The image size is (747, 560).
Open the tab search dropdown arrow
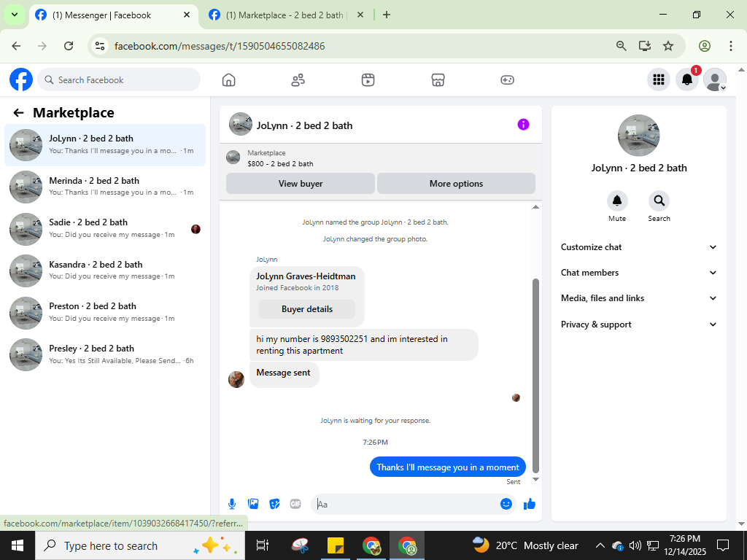coord(15,15)
